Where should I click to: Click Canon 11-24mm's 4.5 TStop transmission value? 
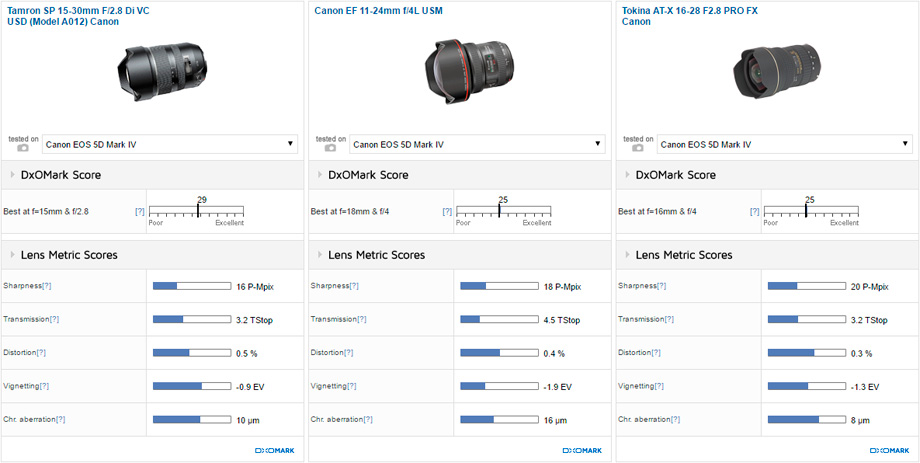point(562,320)
